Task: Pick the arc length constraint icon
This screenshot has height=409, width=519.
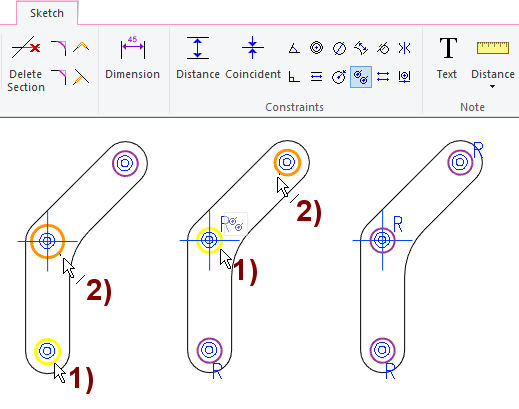Action: point(361,48)
